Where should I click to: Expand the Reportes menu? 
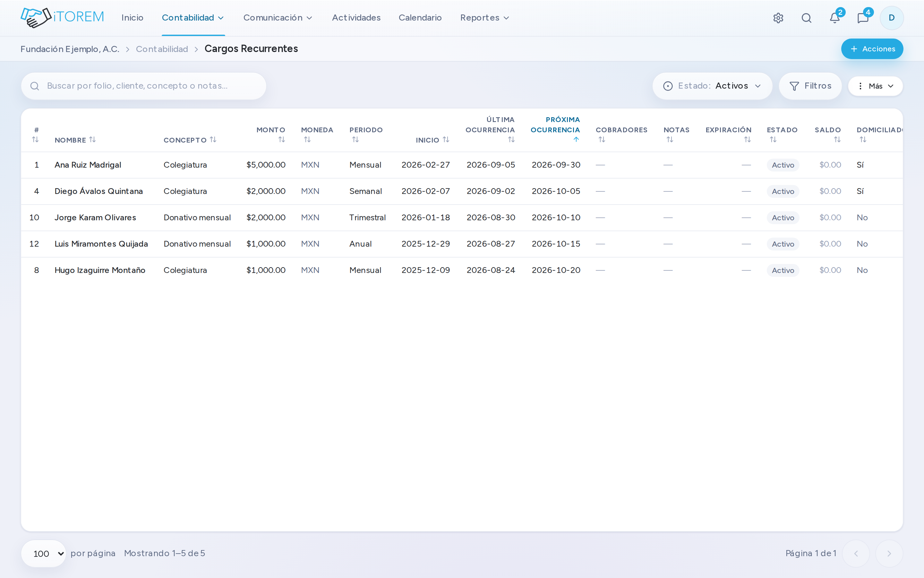pos(485,18)
